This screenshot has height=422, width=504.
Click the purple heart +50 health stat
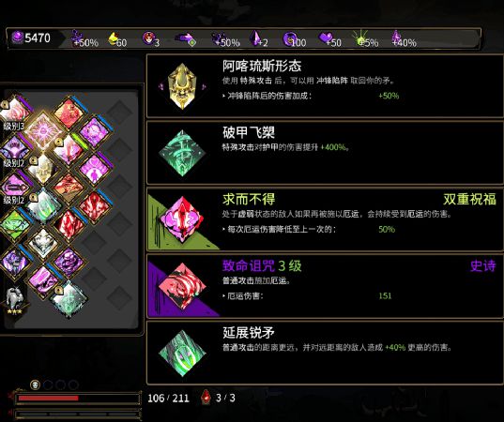tap(329, 38)
